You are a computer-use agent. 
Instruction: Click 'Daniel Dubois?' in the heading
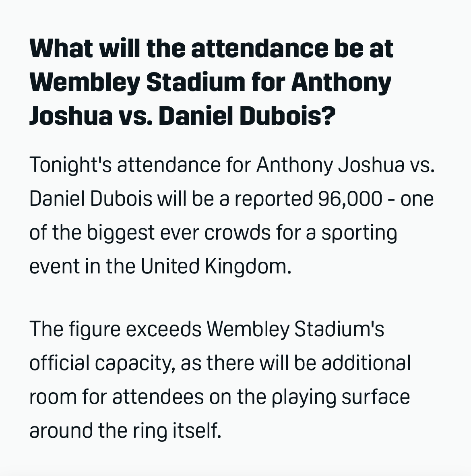[246, 116]
